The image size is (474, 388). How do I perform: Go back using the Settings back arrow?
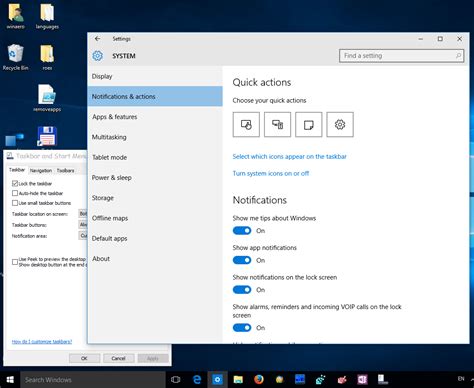click(97, 39)
